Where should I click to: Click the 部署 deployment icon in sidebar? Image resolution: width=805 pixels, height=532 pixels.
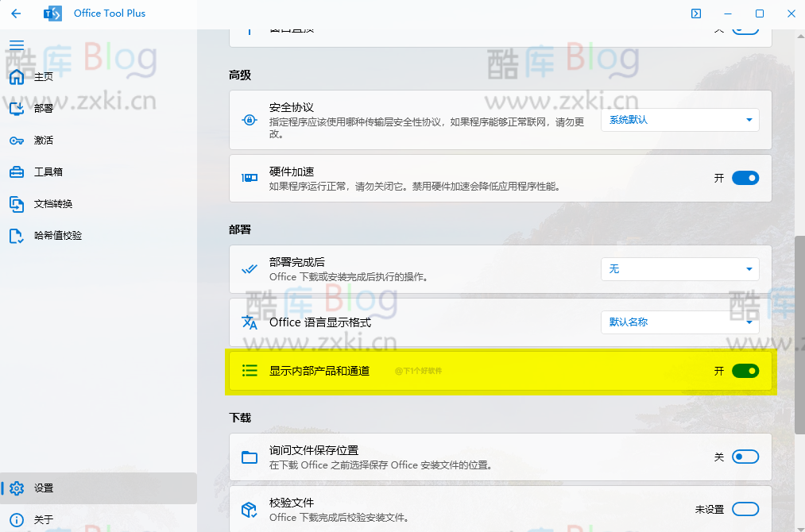pos(16,108)
